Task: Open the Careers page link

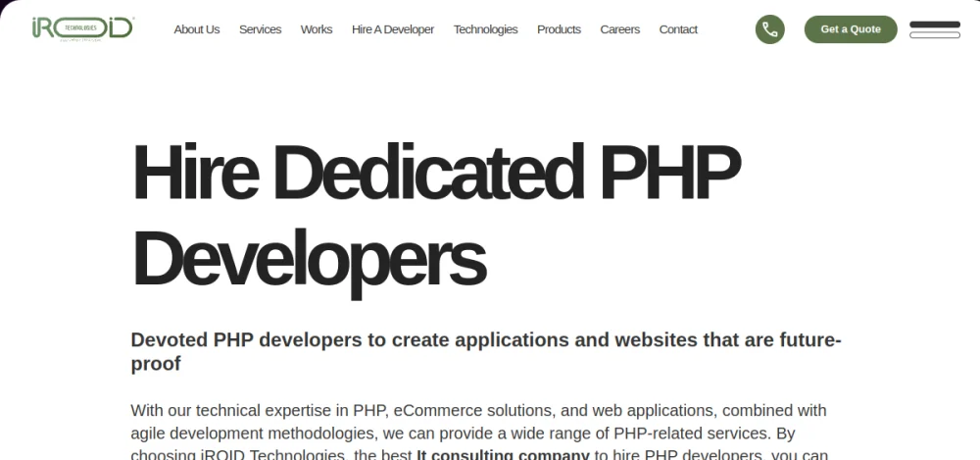Action: coord(619,29)
